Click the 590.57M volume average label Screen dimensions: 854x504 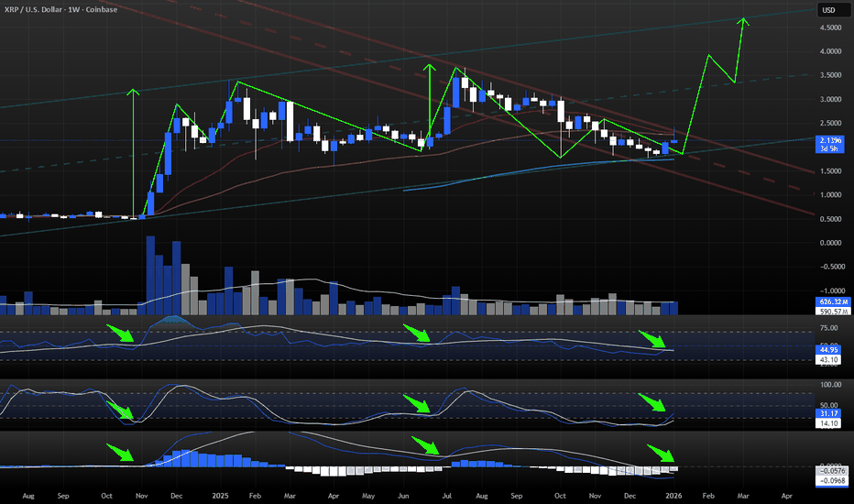[x=829, y=312]
